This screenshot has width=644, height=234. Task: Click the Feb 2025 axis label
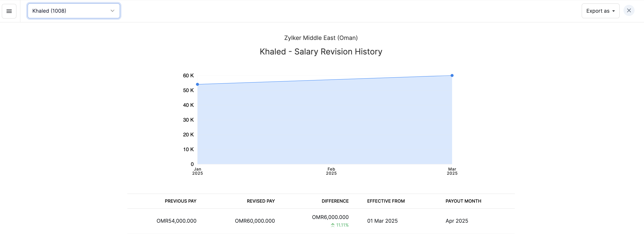pyautogui.click(x=331, y=171)
